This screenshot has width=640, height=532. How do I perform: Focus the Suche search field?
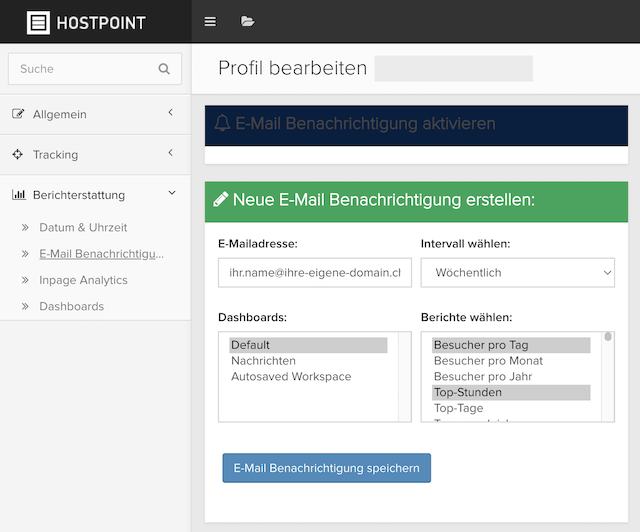pyautogui.click(x=95, y=69)
